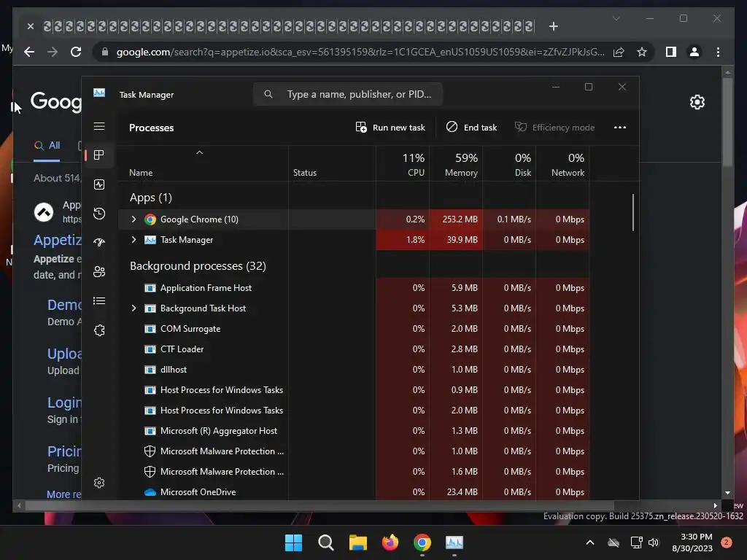The height and width of the screenshot is (560, 747).
Task: Click Background processes (32) group heading
Action: click(198, 265)
